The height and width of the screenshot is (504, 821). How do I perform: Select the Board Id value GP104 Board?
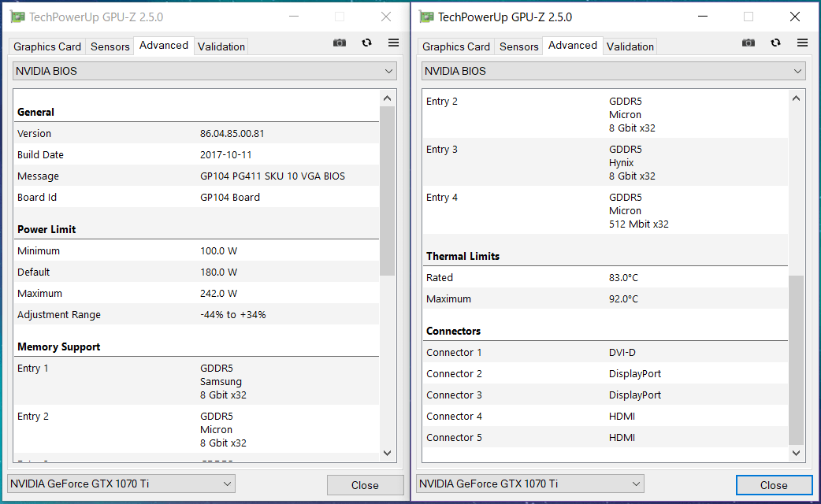(x=230, y=198)
